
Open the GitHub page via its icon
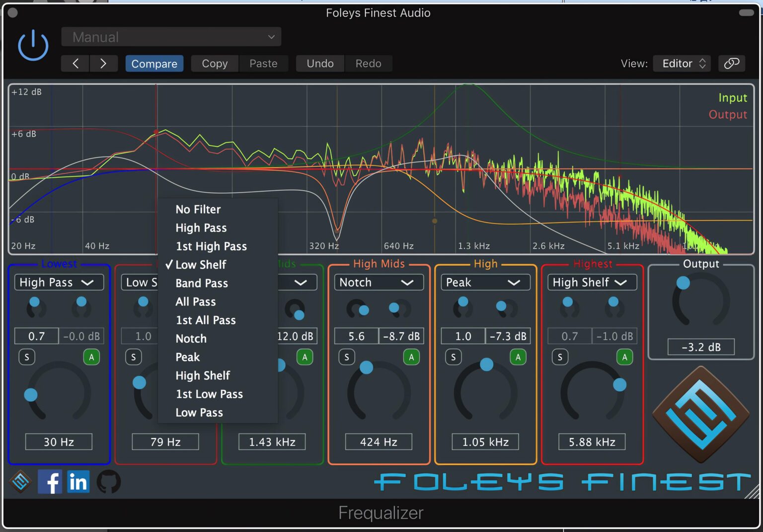click(x=109, y=481)
